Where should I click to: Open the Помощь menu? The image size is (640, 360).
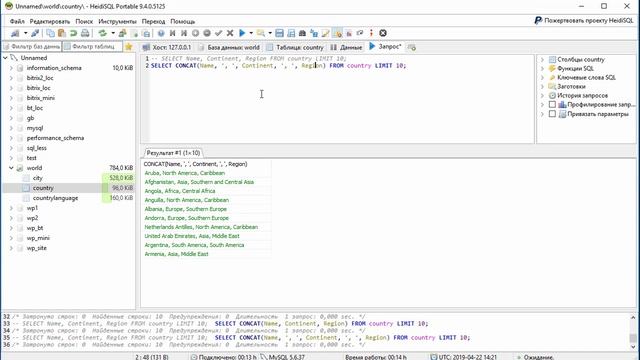pos(182,21)
